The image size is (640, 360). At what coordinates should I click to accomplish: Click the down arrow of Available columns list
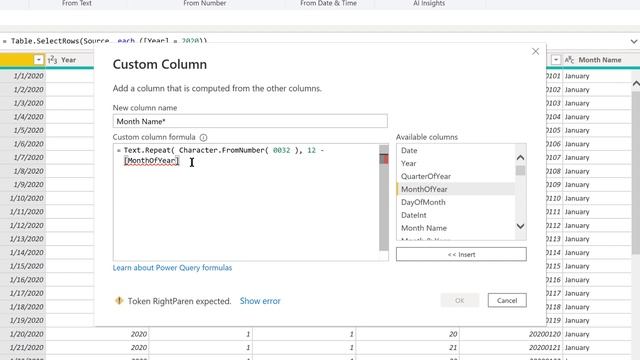pos(520,226)
